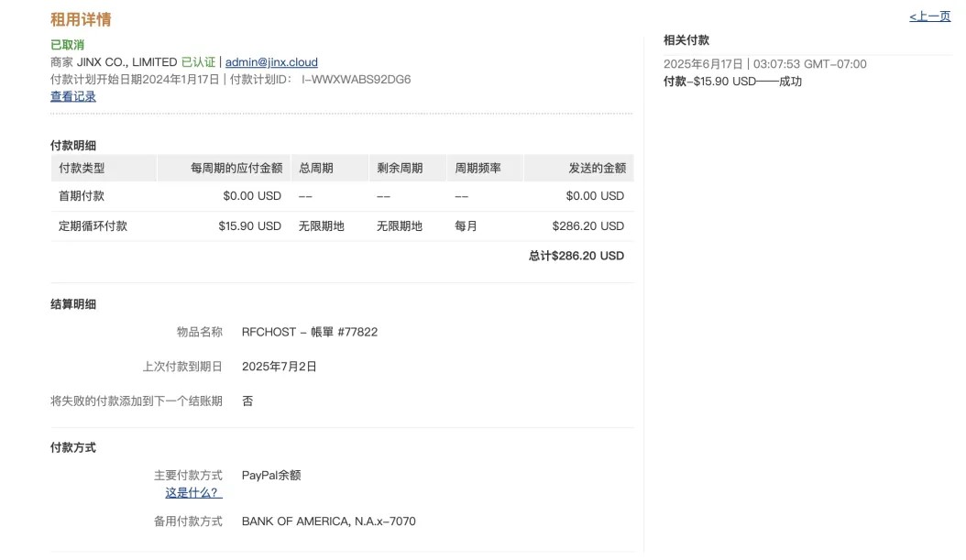Click the 付款明细 section heading
This screenshot has width=966, height=560.
[x=74, y=145]
